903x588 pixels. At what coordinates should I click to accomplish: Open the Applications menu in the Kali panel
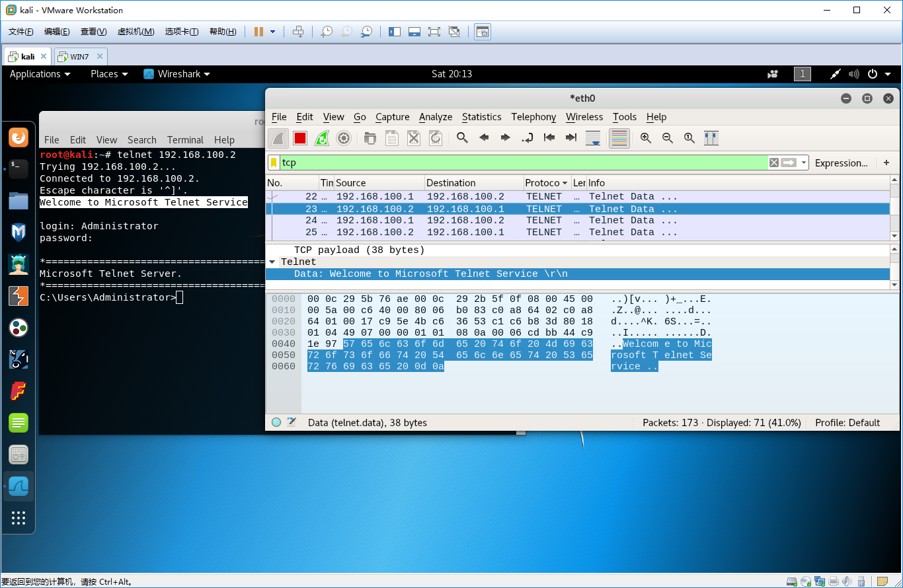(x=40, y=74)
